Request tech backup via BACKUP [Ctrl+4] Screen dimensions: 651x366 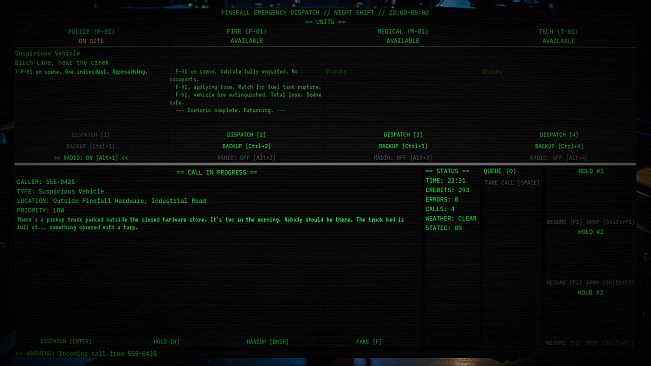tap(559, 146)
